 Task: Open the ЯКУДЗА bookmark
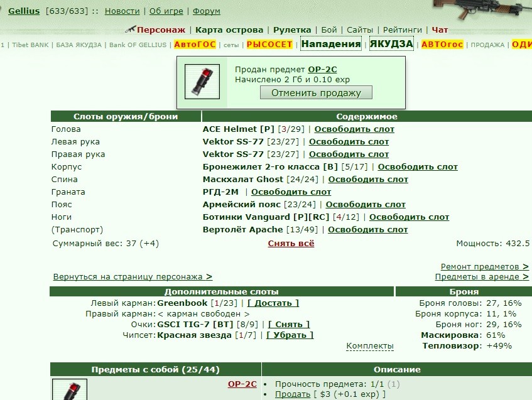point(391,44)
